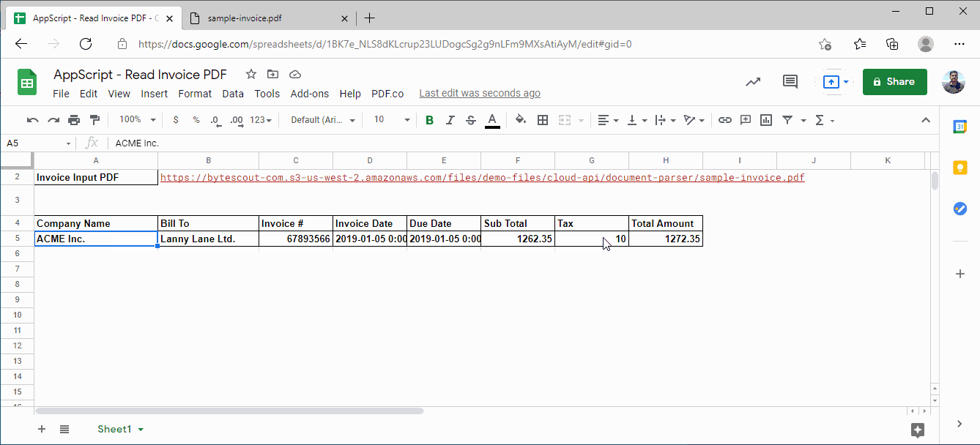Open the font size dropdown
The width and height of the screenshot is (980, 445).
click(x=392, y=120)
